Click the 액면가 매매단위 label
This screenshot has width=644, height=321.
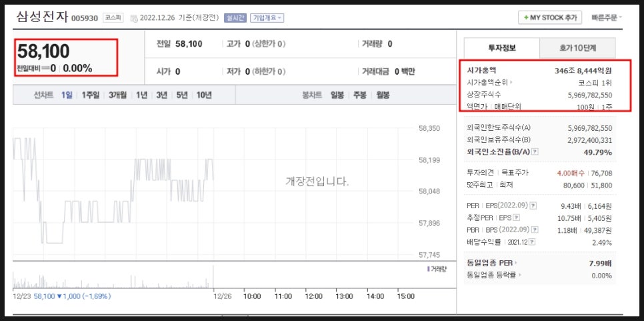coord(493,107)
